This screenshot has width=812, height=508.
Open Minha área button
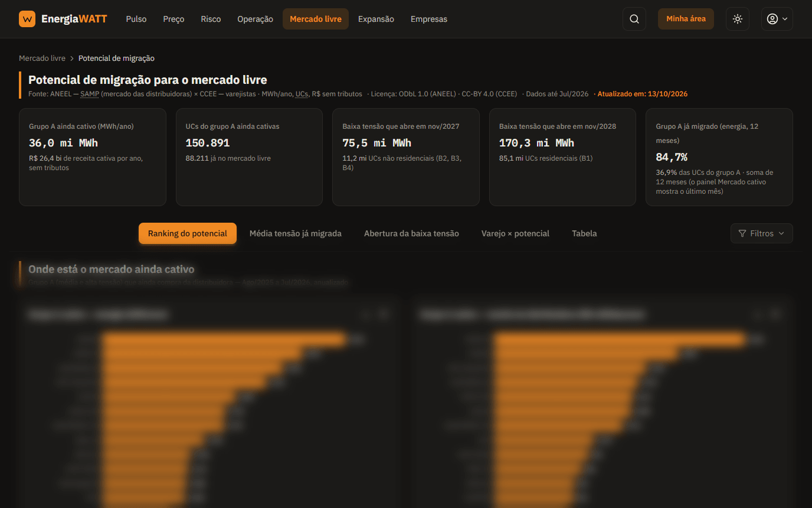click(x=686, y=19)
